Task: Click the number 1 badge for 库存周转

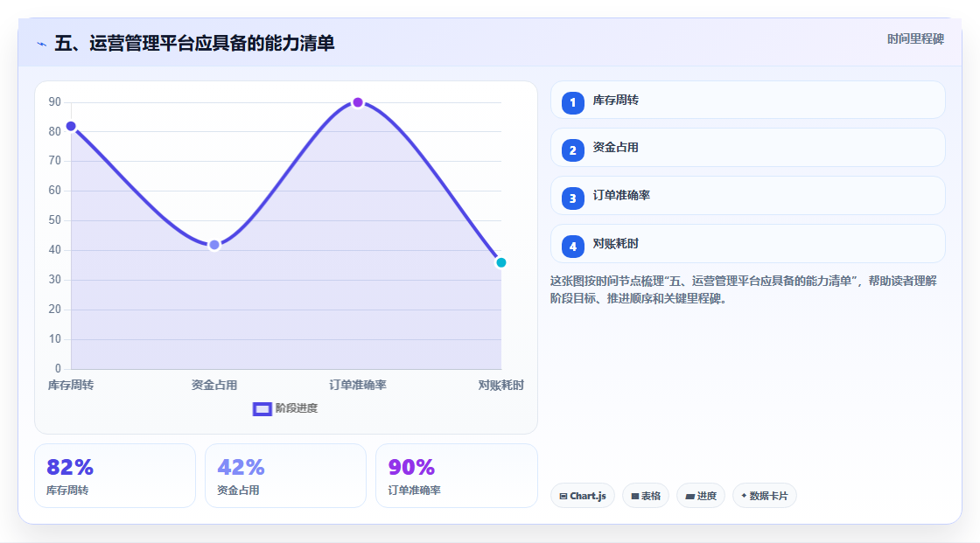Action: point(572,102)
